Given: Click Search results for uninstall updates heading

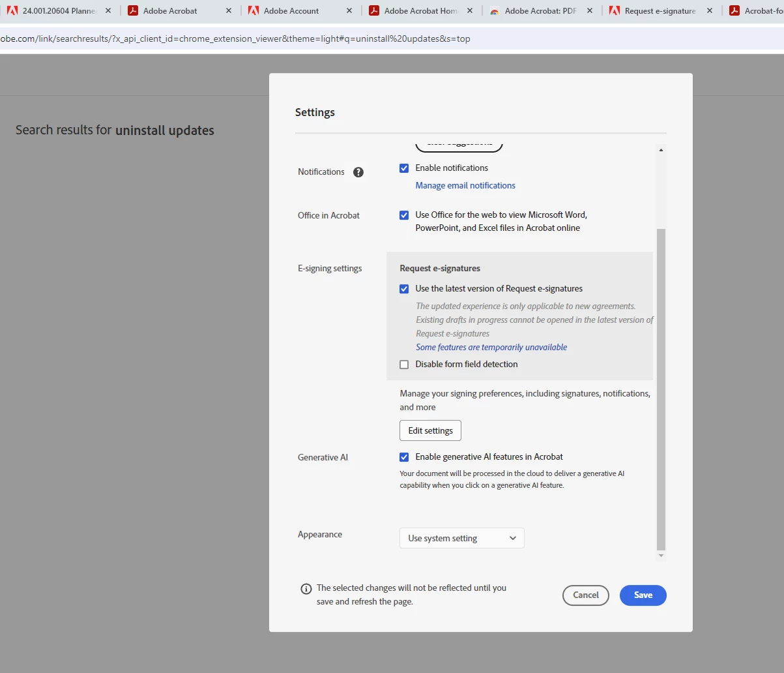Looking at the screenshot, I should point(115,130).
